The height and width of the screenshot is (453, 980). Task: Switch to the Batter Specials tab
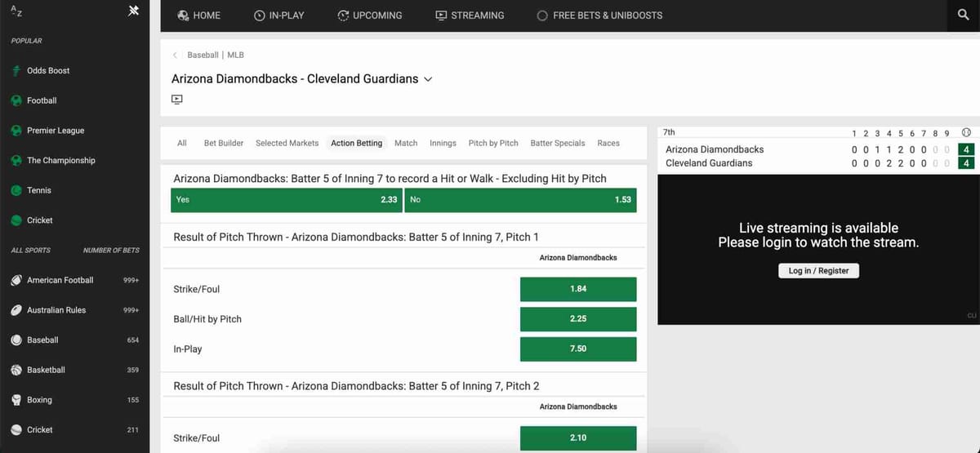coord(558,143)
